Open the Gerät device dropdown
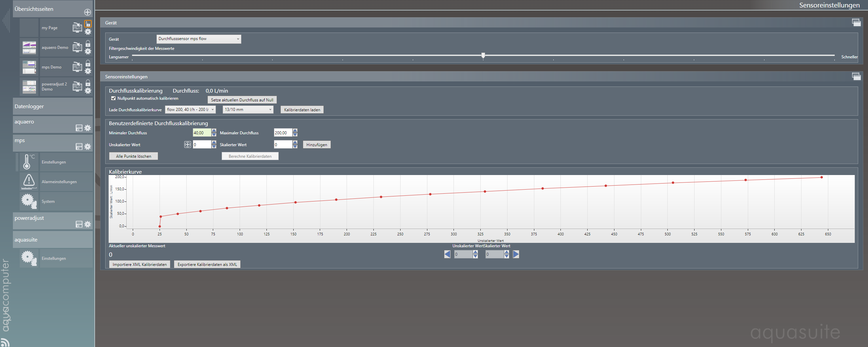The image size is (868, 347). 199,39
